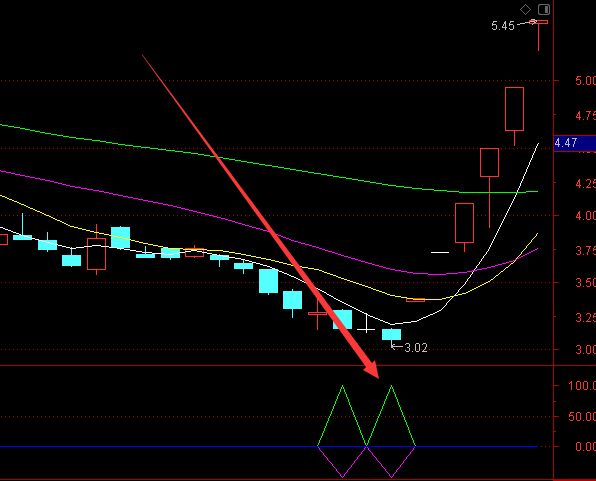Click the 0.00 indicator axis label

coord(585,446)
